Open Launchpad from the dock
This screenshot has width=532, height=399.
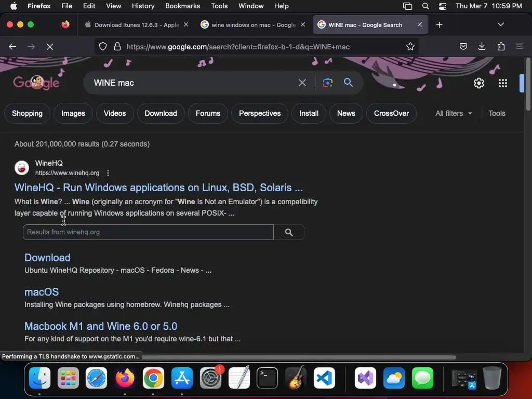coord(68,378)
